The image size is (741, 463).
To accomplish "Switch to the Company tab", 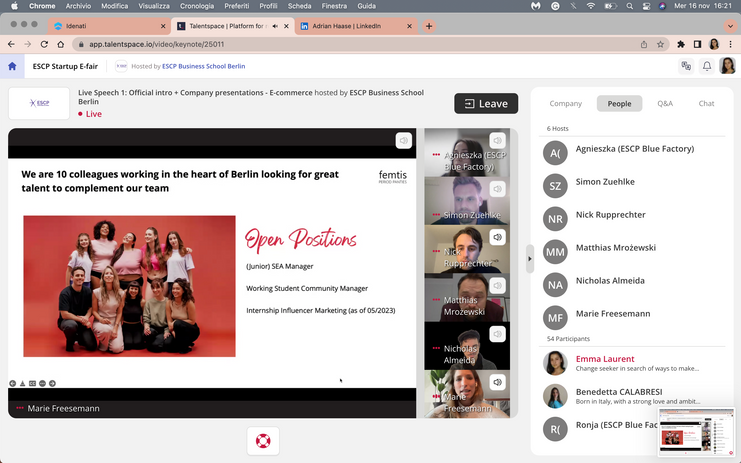I will [x=565, y=103].
